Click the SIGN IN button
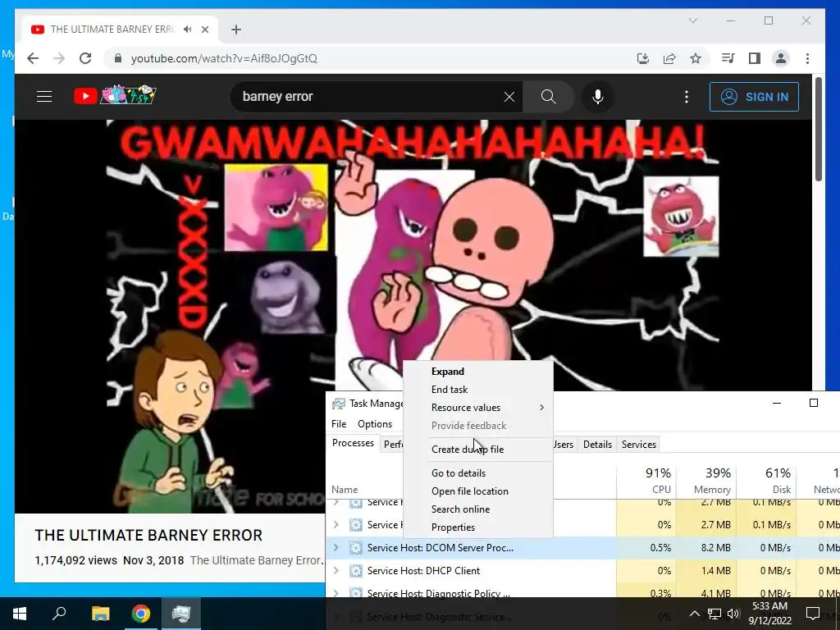This screenshot has height=630, width=840. pos(754,97)
